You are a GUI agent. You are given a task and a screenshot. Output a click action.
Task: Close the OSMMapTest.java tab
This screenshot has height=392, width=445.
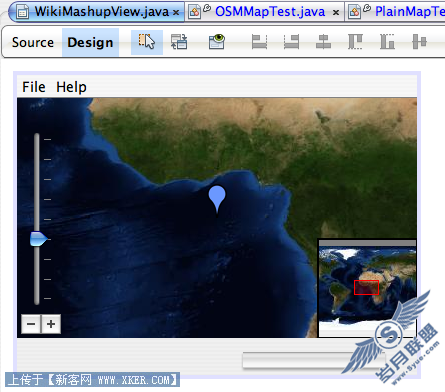[336, 13]
